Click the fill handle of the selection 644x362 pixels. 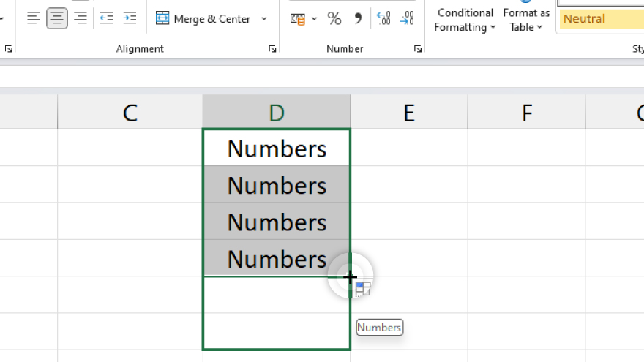point(350,277)
